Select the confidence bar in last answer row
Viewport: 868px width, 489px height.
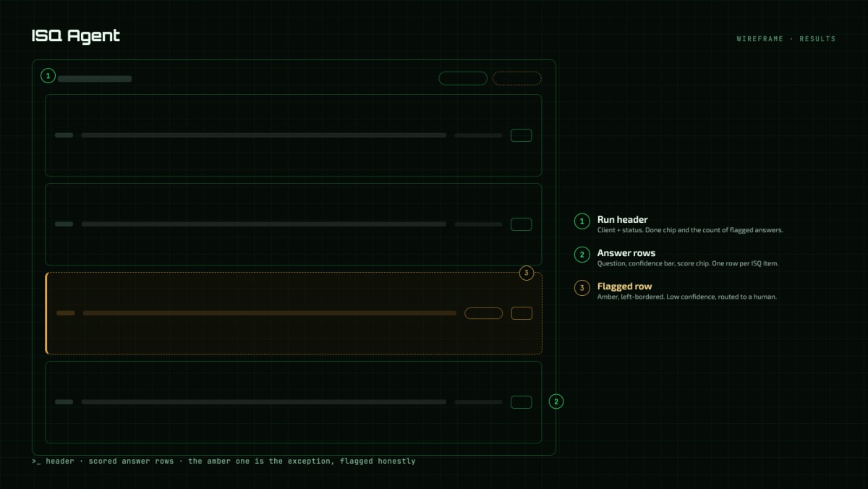(478, 402)
